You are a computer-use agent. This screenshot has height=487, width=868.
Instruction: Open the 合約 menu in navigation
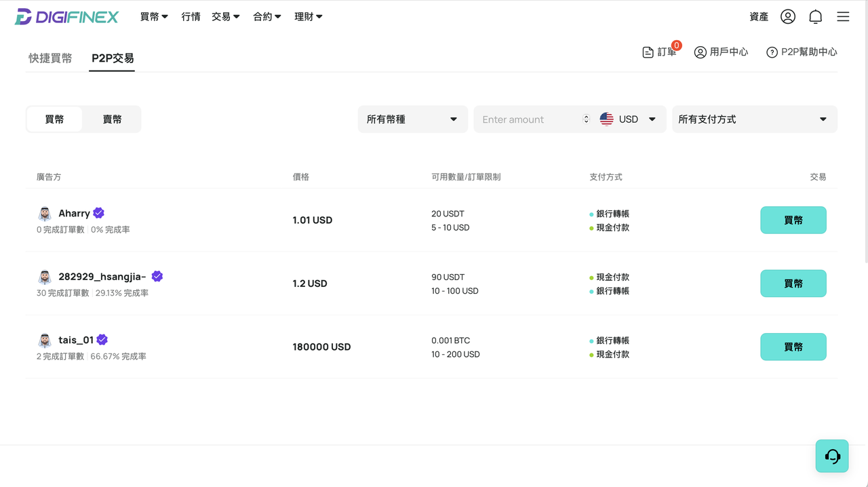pyautogui.click(x=267, y=16)
